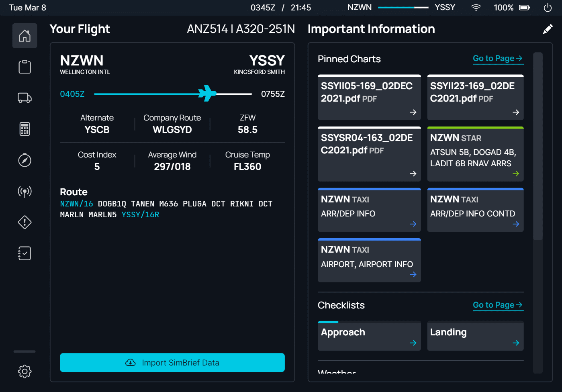The width and height of the screenshot is (562, 392).
Task: Click departure time 0405Z
Action: [x=72, y=94]
